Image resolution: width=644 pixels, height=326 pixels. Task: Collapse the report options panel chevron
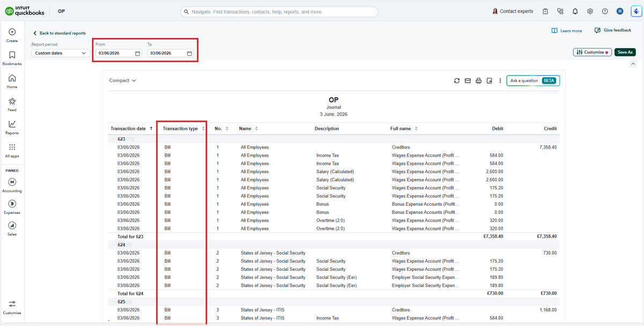pyautogui.click(x=633, y=64)
